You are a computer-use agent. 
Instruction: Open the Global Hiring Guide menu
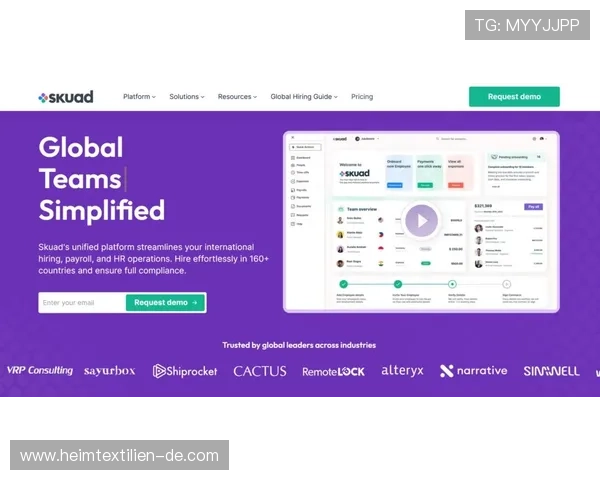click(x=303, y=97)
